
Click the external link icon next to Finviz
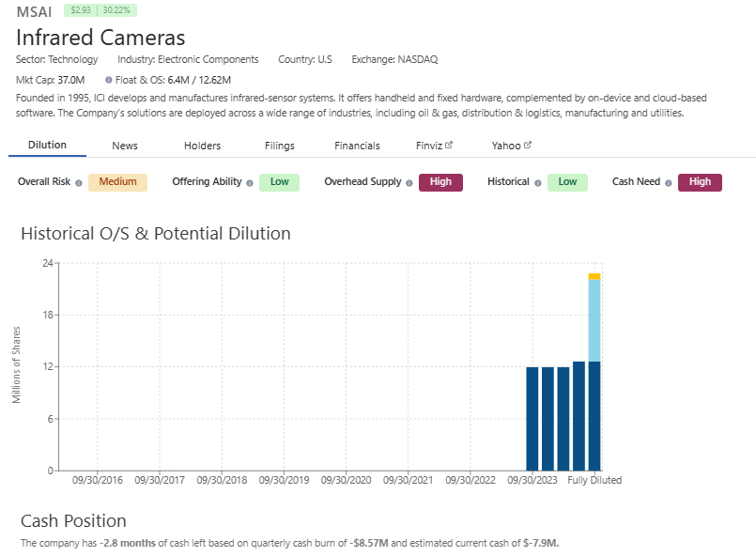[449, 146]
